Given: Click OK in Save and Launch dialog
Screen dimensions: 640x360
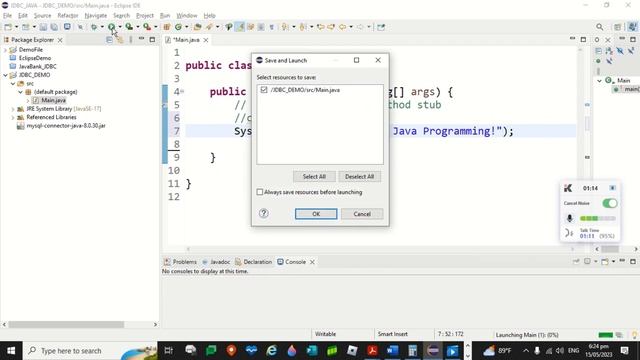Looking at the screenshot, I should tap(316, 214).
